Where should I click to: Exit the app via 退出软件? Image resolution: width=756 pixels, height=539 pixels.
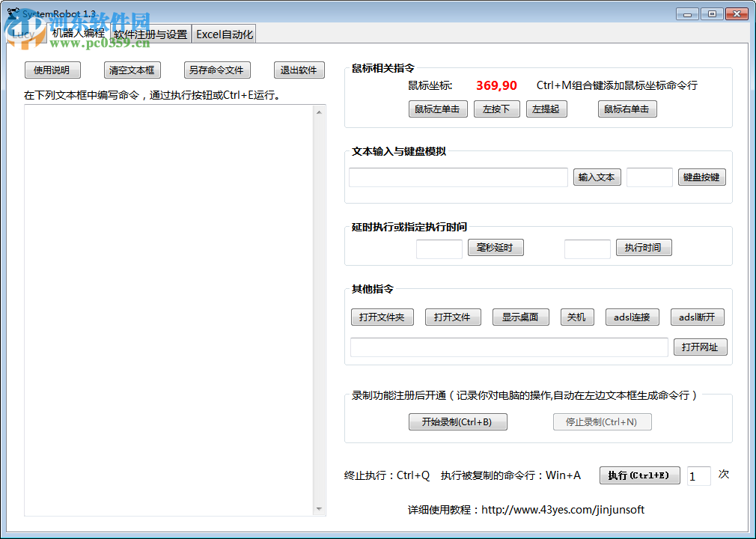point(299,70)
